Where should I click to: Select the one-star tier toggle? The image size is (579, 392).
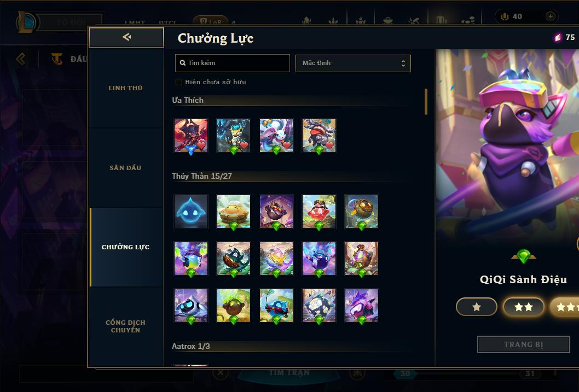(x=476, y=307)
